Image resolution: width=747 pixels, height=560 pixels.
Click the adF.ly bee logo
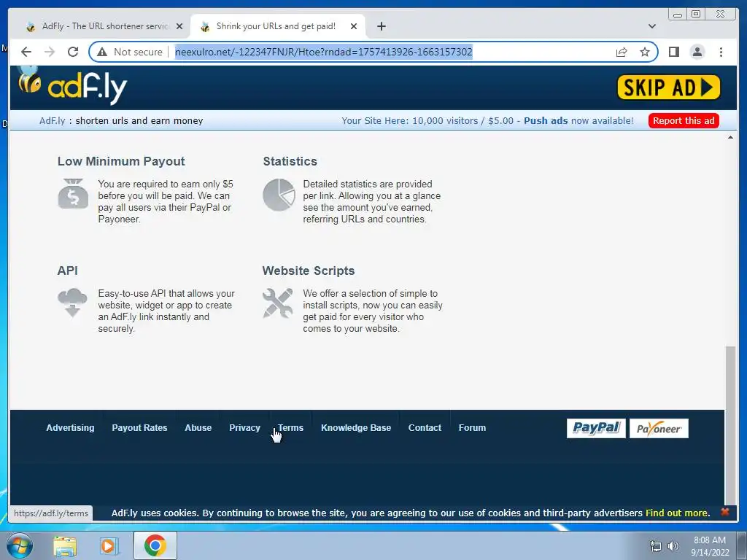click(x=72, y=86)
